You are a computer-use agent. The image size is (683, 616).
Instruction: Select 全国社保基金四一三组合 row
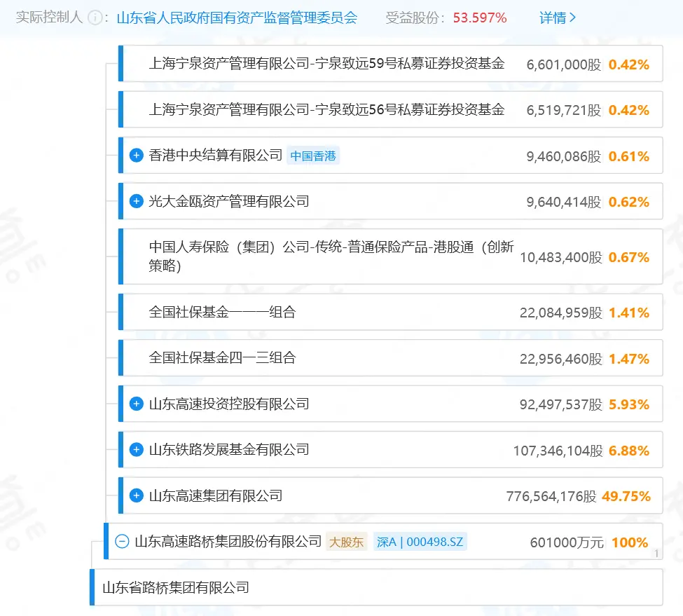coord(391,358)
